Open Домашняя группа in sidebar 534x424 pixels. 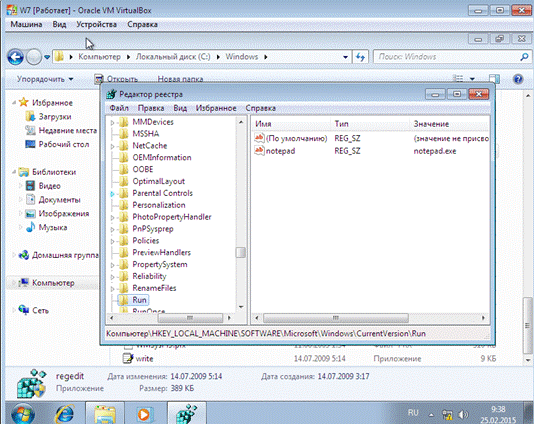coord(59,255)
